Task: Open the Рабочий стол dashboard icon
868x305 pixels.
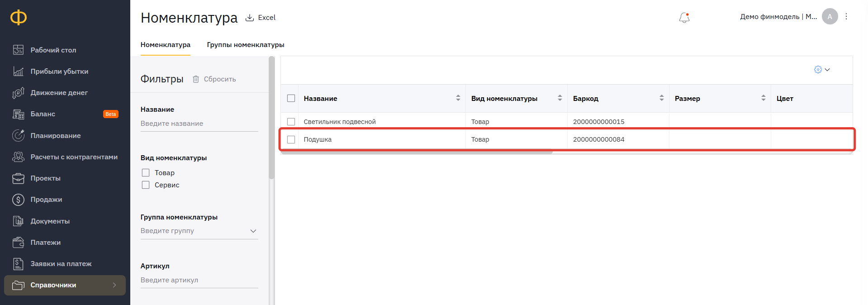Action: (x=18, y=50)
